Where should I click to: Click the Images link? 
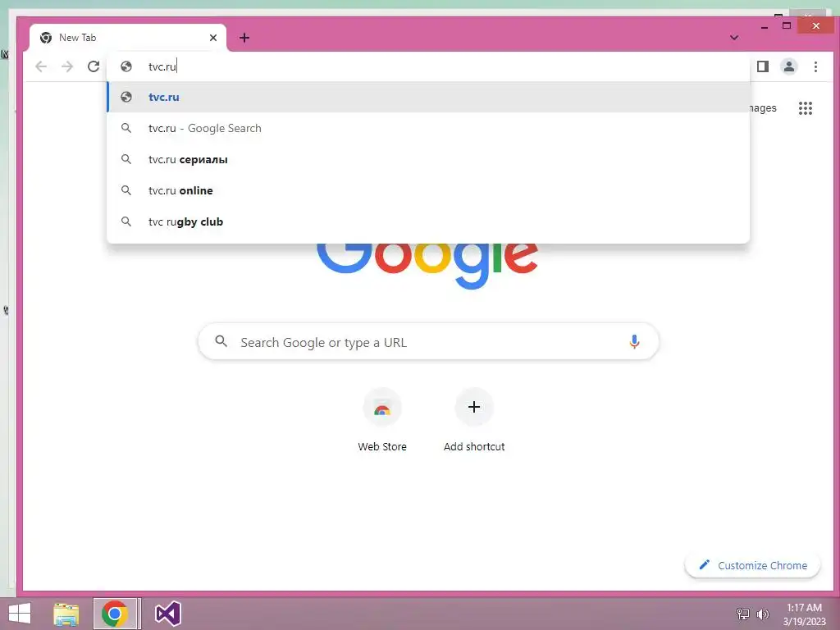(762, 108)
